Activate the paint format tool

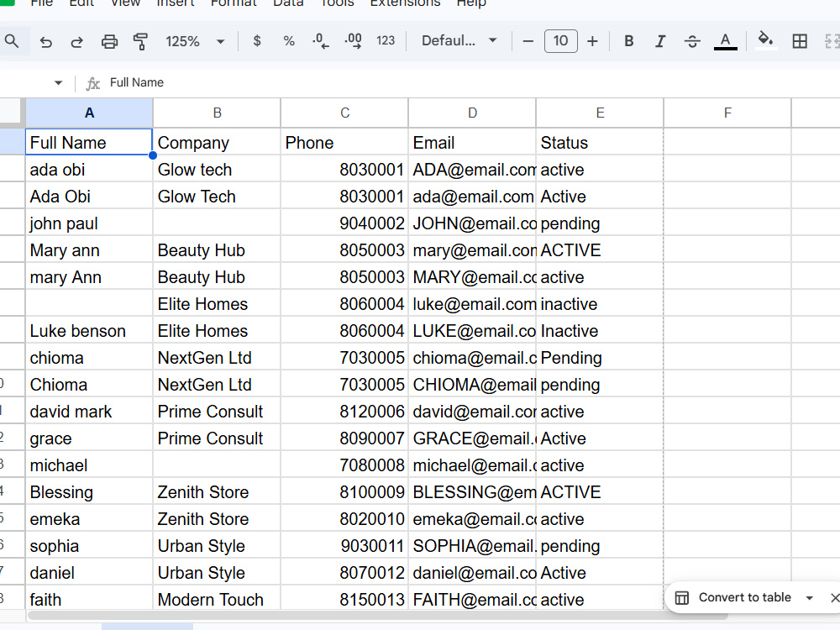(140, 41)
